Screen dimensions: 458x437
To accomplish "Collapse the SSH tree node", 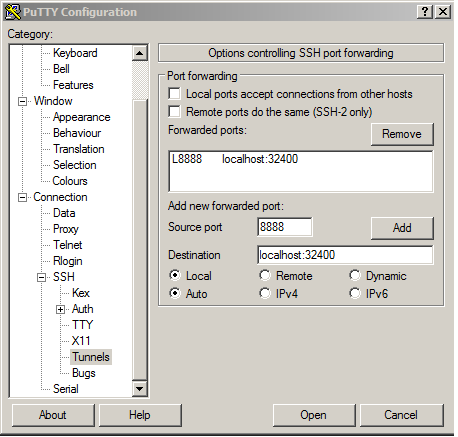I will click(41, 277).
